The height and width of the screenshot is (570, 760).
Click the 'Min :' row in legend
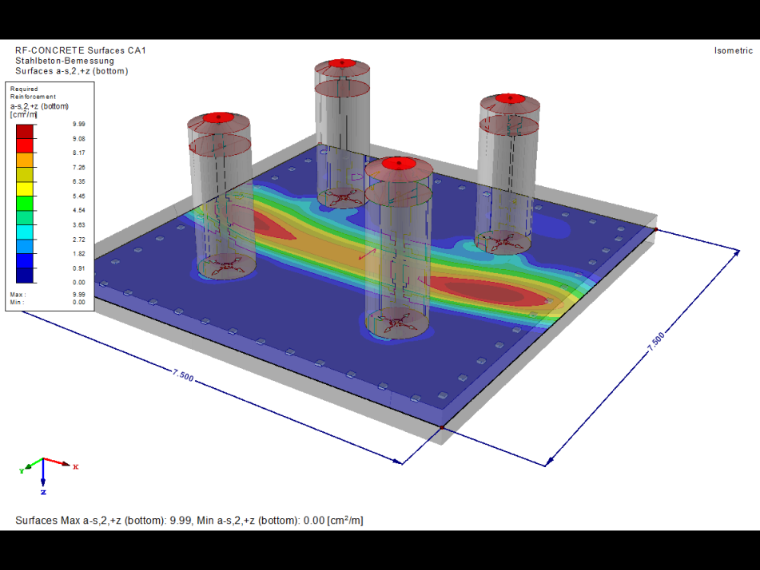click(48, 302)
